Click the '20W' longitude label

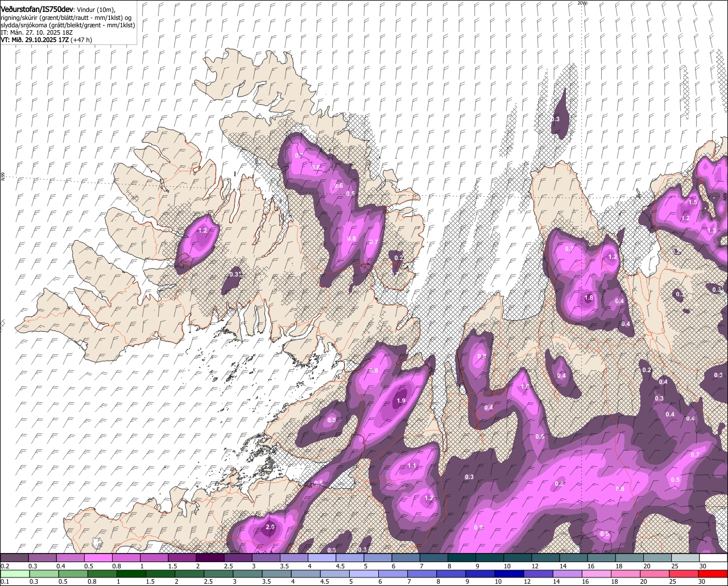click(x=581, y=3)
